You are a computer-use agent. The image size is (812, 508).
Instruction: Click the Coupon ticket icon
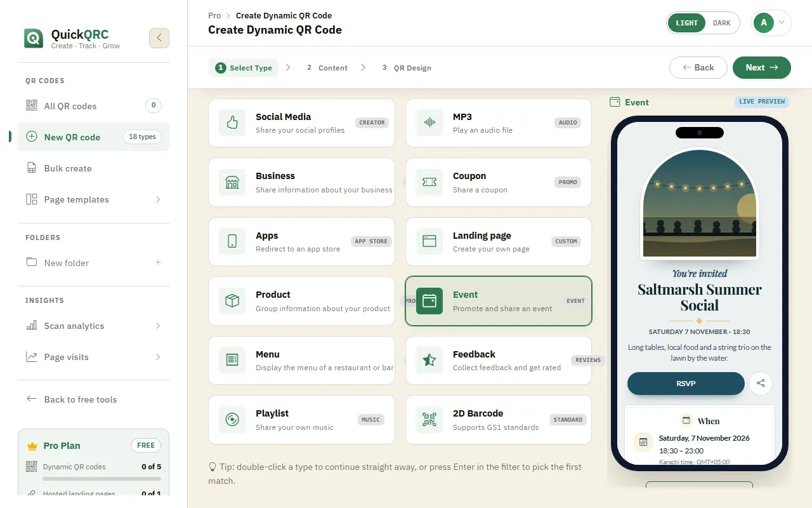tap(429, 182)
